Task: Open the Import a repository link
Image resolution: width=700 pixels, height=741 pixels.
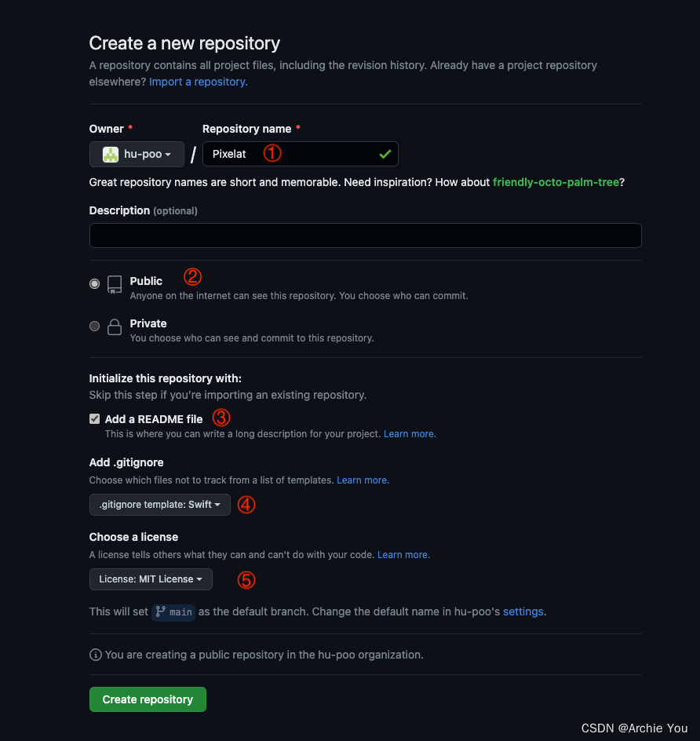Action: pos(196,82)
